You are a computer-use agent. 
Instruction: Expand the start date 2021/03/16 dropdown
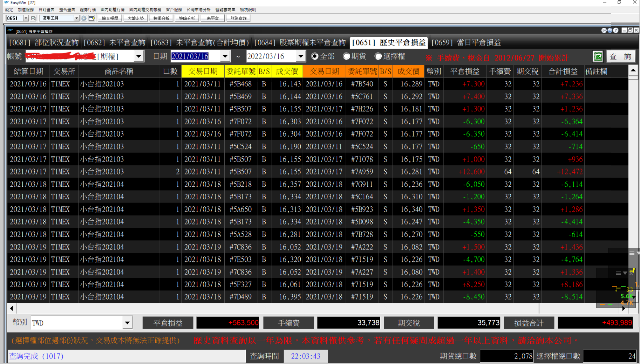click(225, 56)
